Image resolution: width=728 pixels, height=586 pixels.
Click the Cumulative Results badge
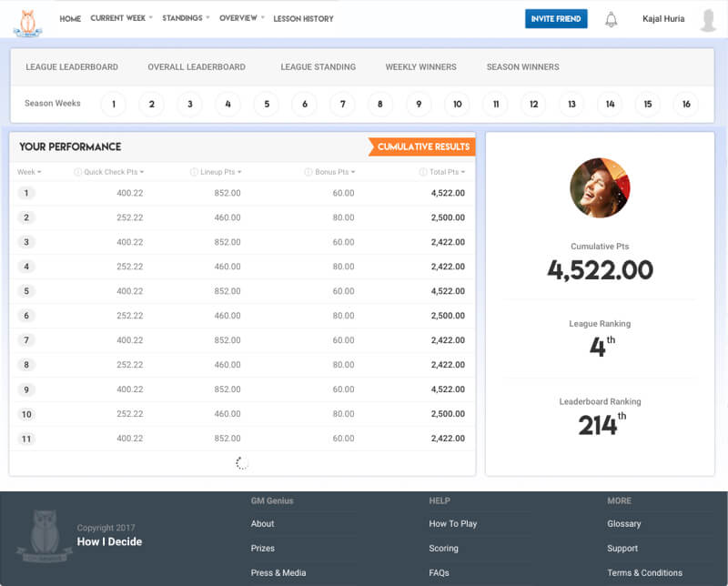click(421, 146)
